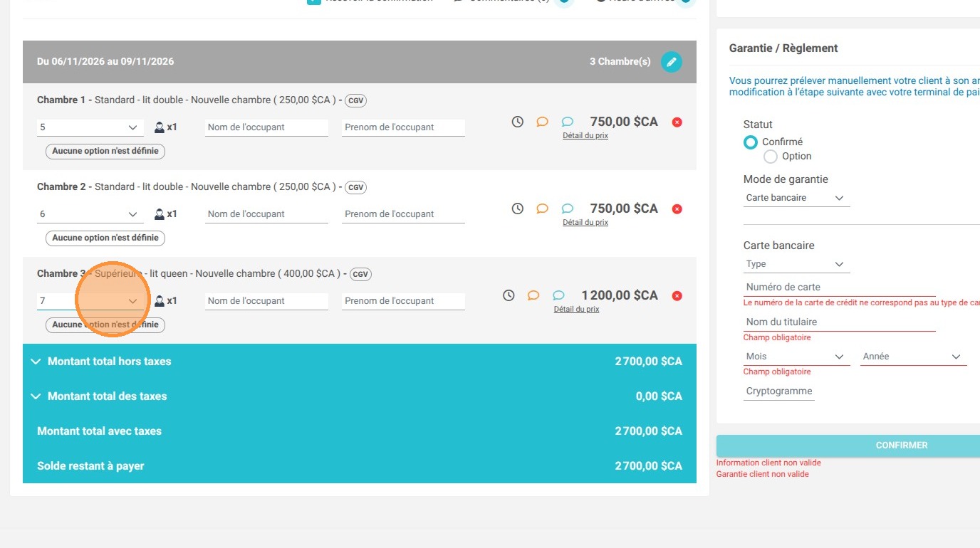The width and height of the screenshot is (980, 548).
Task: Click the Cryptogramme field
Action: click(779, 391)
